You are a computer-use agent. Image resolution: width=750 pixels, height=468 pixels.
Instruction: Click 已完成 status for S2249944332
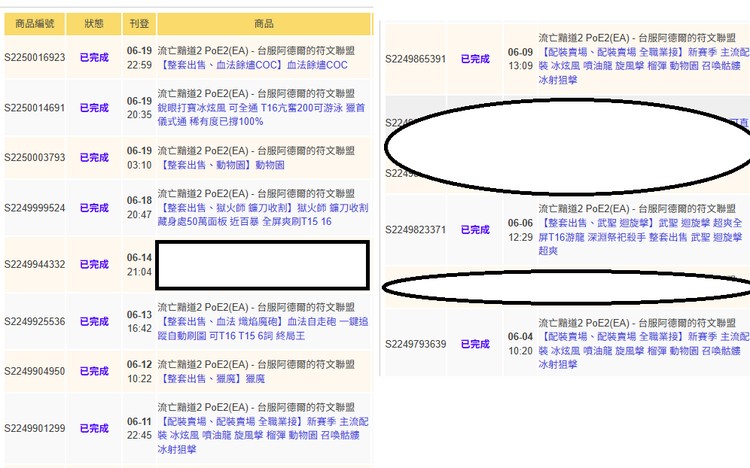click(94, 264)
